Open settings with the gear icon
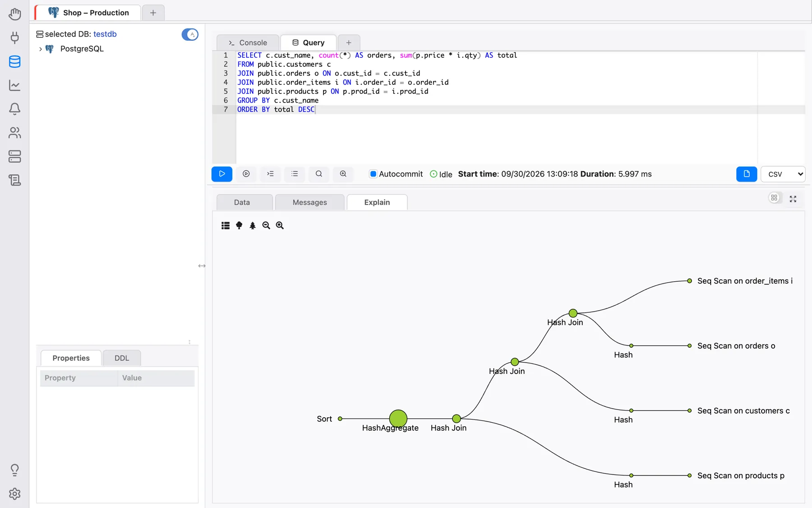This screenshot has width=812, height=508. 14,494
